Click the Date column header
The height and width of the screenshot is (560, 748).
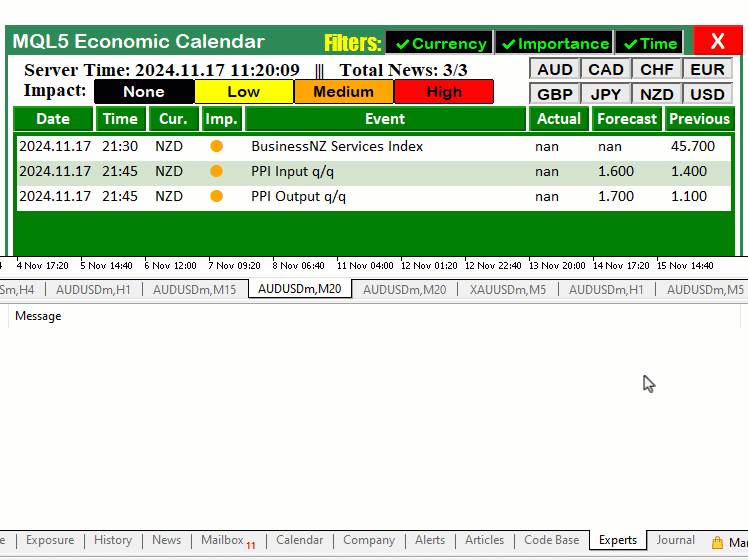53,119
